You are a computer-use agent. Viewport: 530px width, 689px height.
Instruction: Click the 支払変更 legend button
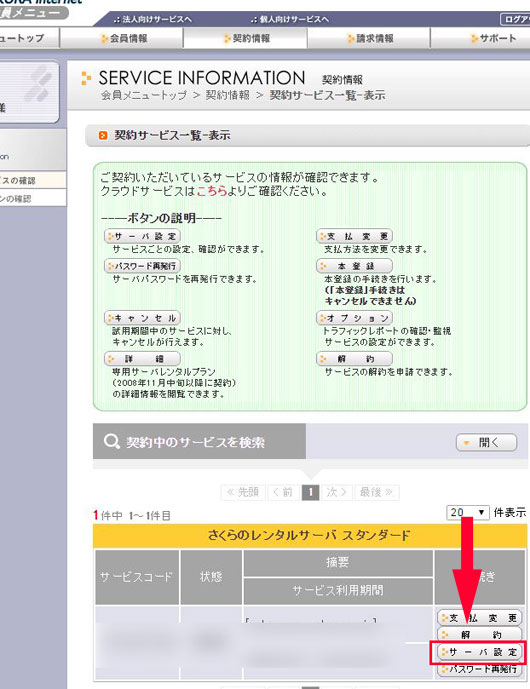(354, 236)
